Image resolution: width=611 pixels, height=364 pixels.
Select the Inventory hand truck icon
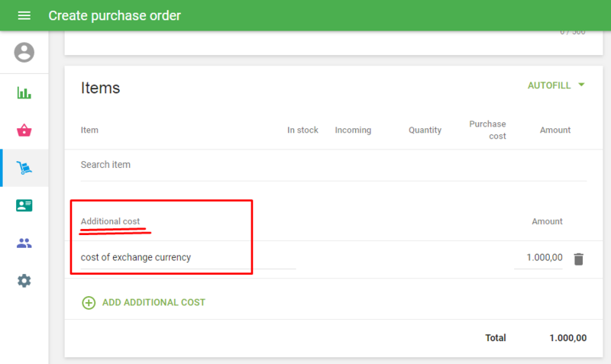click(24, 168)
